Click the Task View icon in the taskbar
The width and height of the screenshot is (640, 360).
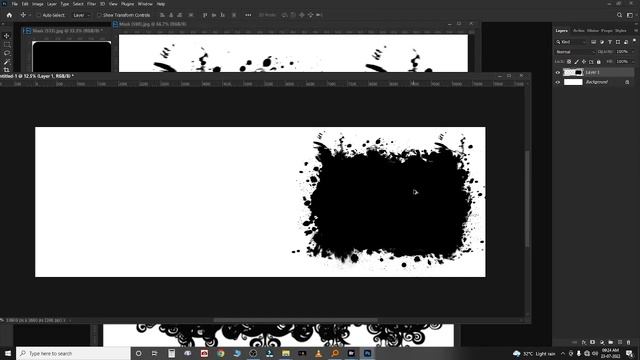[154, 353]
